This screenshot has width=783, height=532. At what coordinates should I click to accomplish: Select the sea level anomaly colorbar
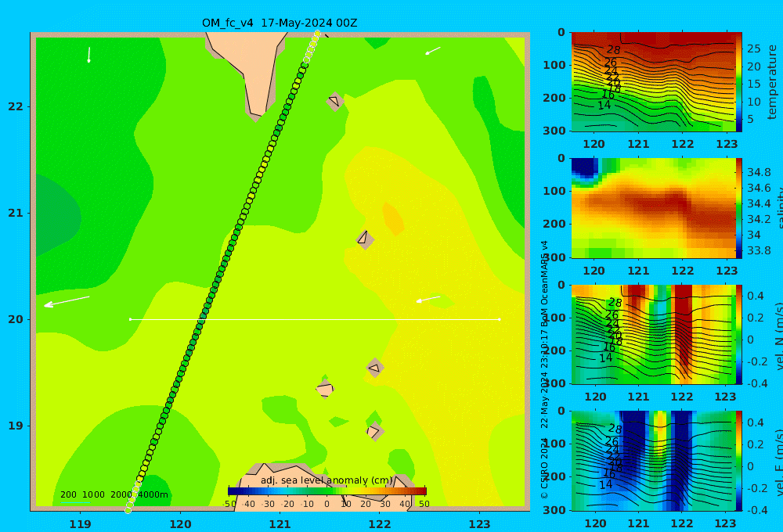(327, 491)
